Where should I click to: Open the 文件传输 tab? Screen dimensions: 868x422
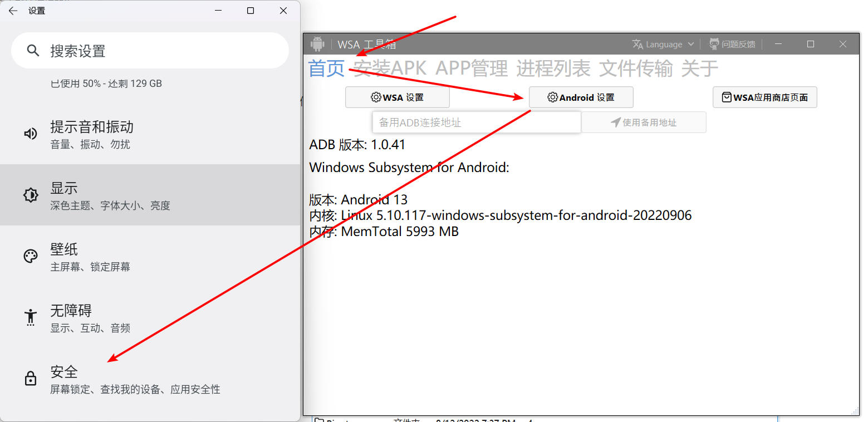click(x=636, y=68)
